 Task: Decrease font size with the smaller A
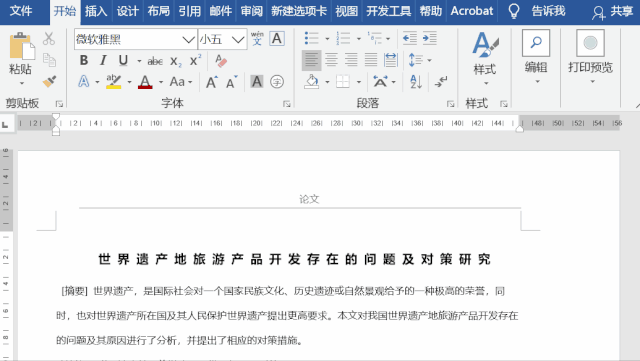pyautogui.click(x=232, y=82)
